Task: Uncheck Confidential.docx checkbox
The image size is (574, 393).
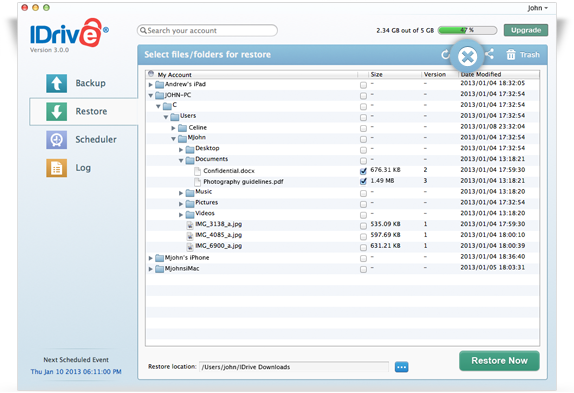Action: [x=363, y=171]
